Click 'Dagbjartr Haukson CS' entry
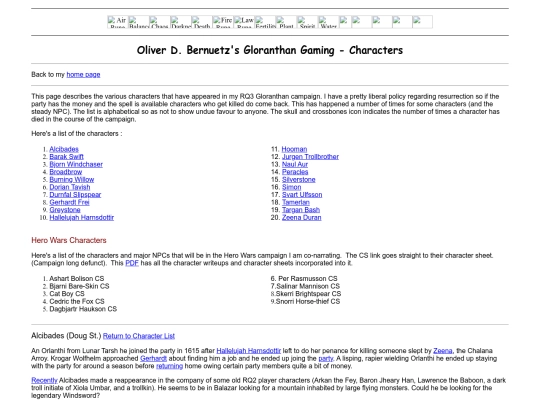 pos(83,309)
